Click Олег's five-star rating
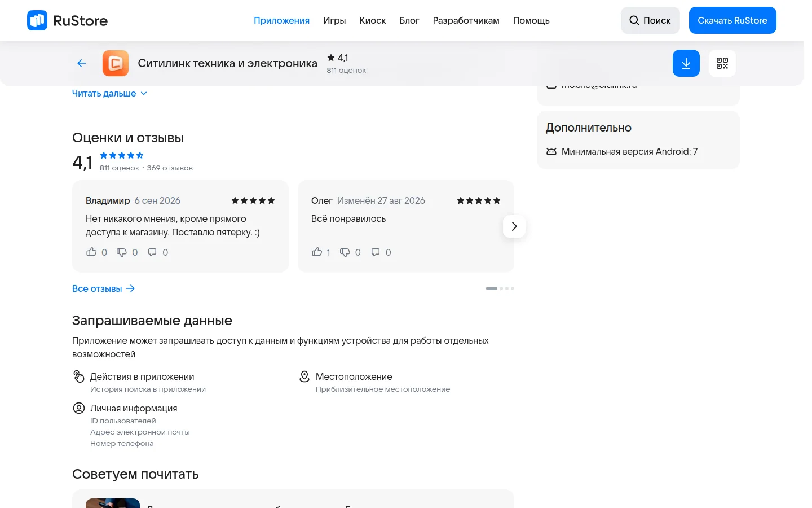The image size is (812, 508). pos(479,200)
